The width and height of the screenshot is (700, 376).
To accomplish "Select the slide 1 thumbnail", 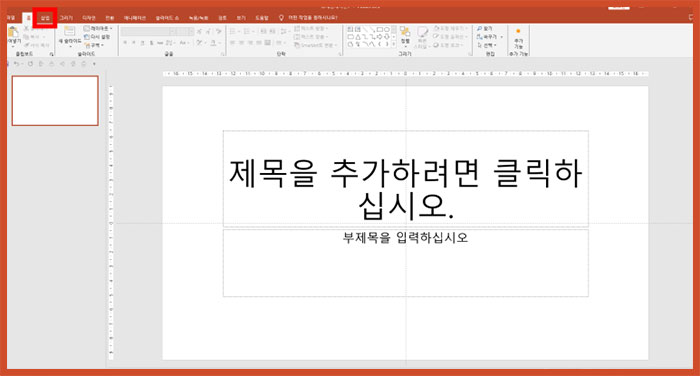I will pyautogui.click(x=55, y=100).
